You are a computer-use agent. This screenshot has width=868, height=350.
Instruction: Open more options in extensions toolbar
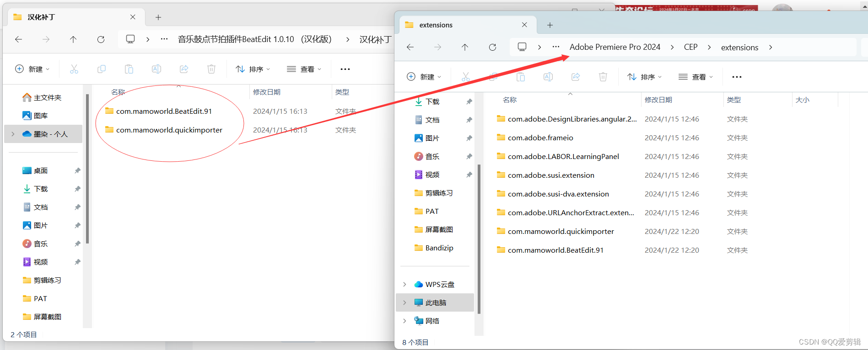737,77
